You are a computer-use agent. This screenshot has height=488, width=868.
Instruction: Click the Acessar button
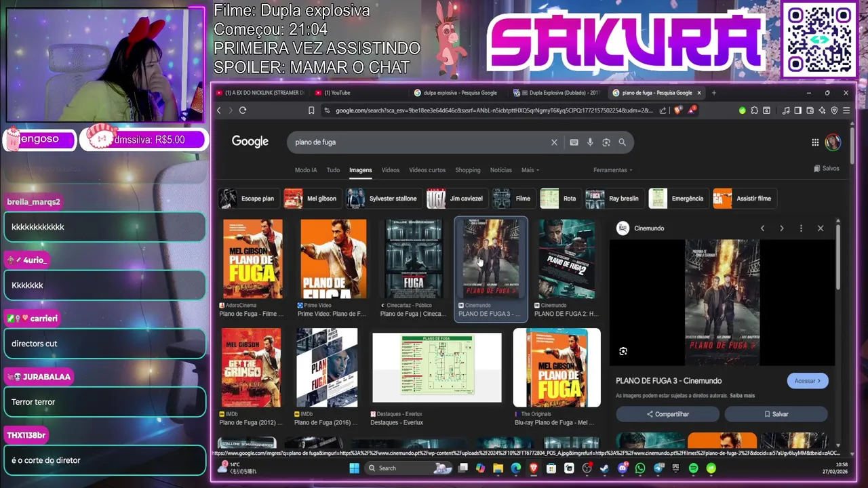(x=808, y=381)
